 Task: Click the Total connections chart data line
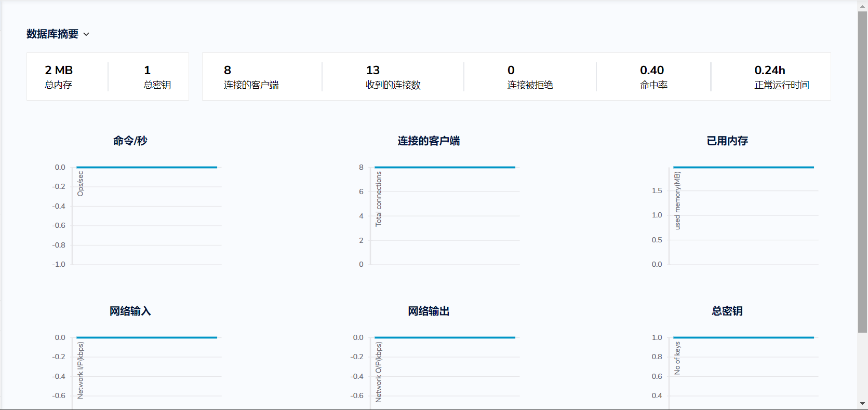(445, 167)
